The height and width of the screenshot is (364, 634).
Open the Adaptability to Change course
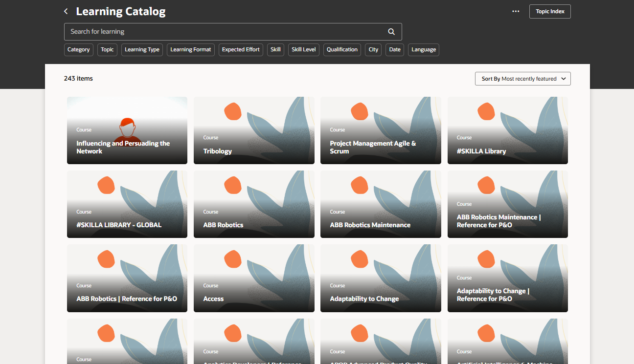pyautogui.click(x=381, y=278)
